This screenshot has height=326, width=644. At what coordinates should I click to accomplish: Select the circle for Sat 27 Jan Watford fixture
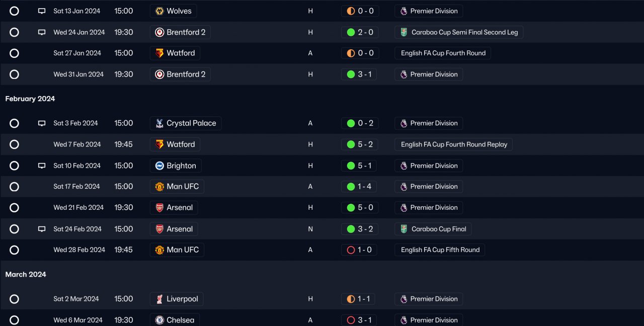(x=14, y=53)
